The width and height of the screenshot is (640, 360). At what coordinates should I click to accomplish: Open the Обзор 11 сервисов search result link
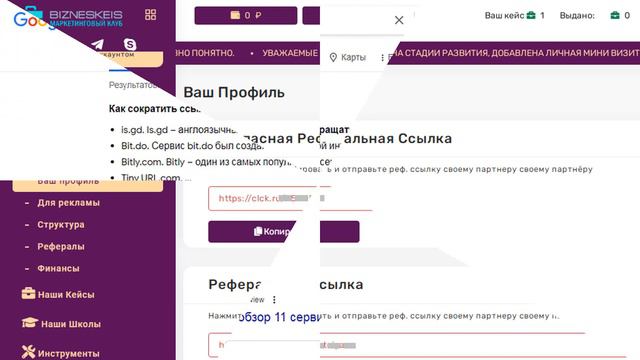click(279, 317)
